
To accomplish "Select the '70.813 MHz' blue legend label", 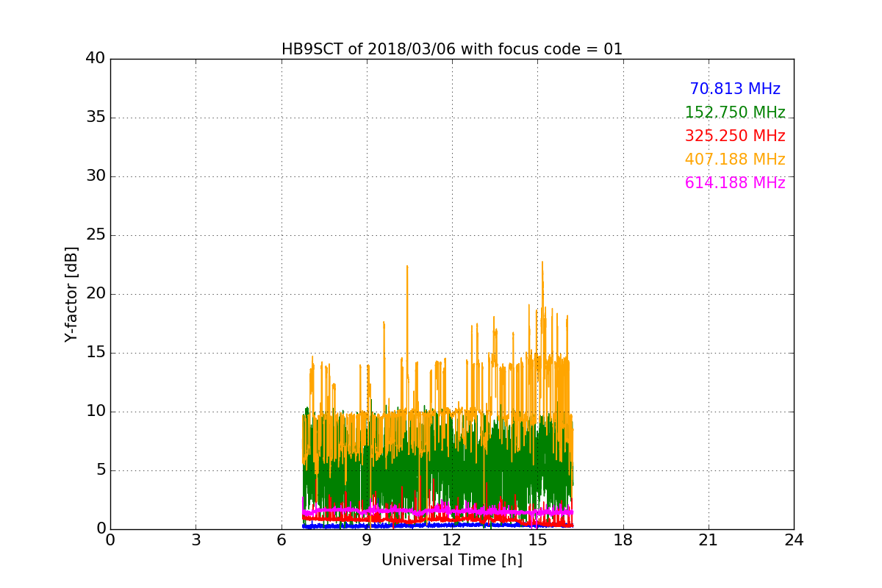I will [735, 89].
